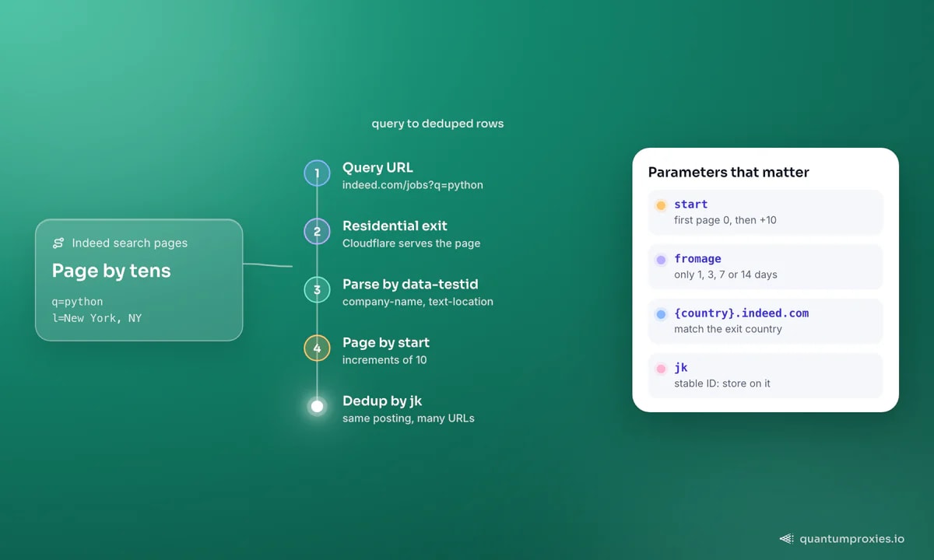Screen dimensions: 934x560
Task: Select step circle 3 for Parse by data-testid
Action: (x=317, y=289)
